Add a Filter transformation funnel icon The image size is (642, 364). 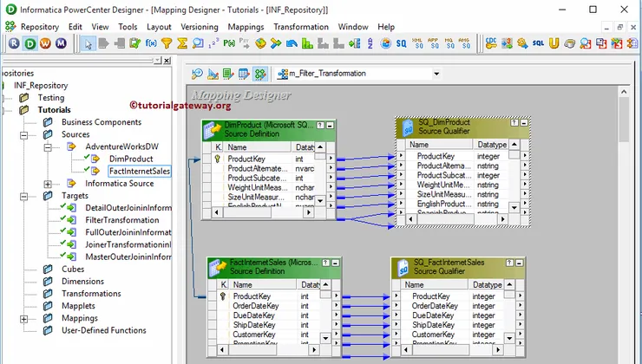tap(167, 43)
